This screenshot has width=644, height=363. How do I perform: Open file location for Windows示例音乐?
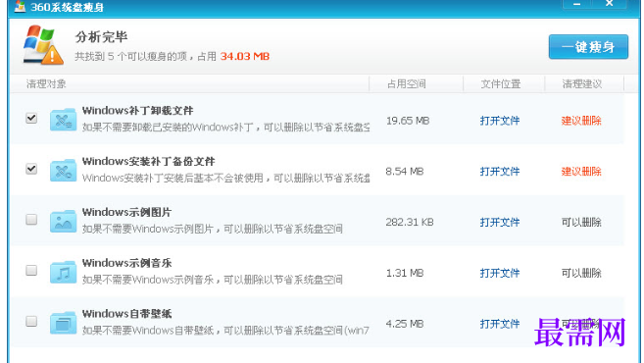[x=500, y=273]
